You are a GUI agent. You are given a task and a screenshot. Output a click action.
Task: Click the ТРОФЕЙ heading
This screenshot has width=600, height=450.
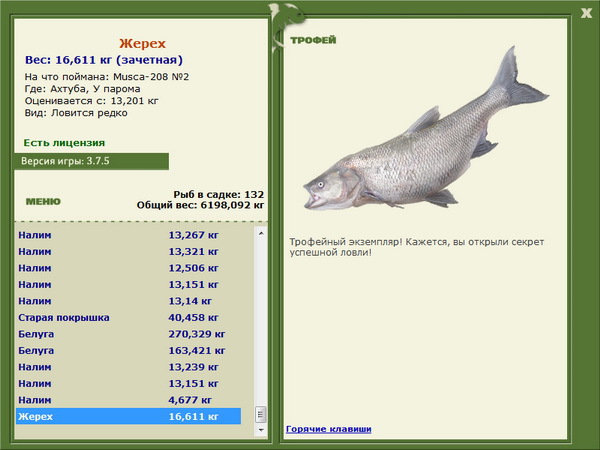(x=313, y=40)
